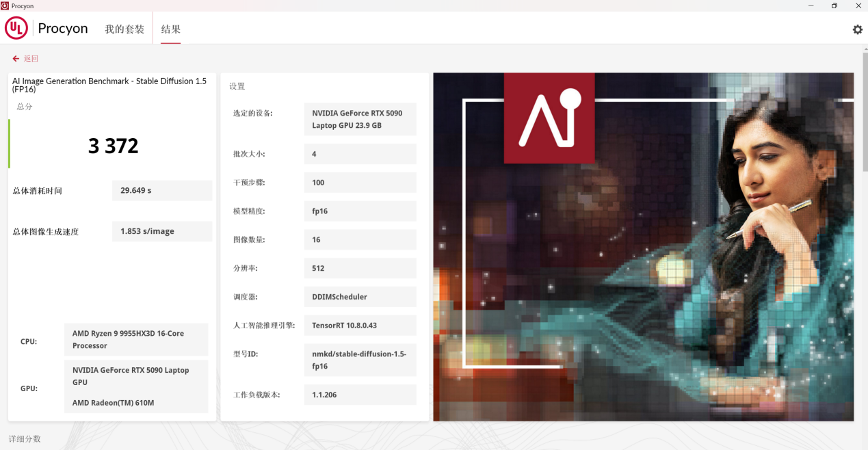The image size is (868, 450).
Task: Switch to the 我的套装 tab
Action: pos(124,29)
